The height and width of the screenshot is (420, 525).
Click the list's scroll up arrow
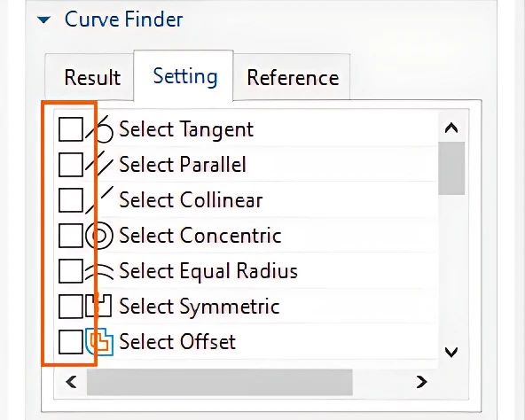[x=451, y=128]
